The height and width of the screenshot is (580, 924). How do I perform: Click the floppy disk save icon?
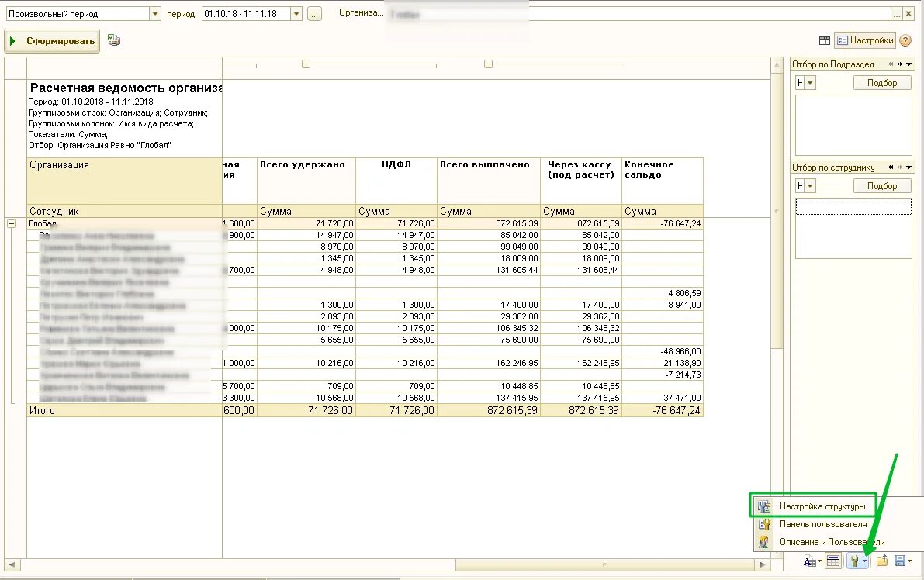[x=900, y=561]
